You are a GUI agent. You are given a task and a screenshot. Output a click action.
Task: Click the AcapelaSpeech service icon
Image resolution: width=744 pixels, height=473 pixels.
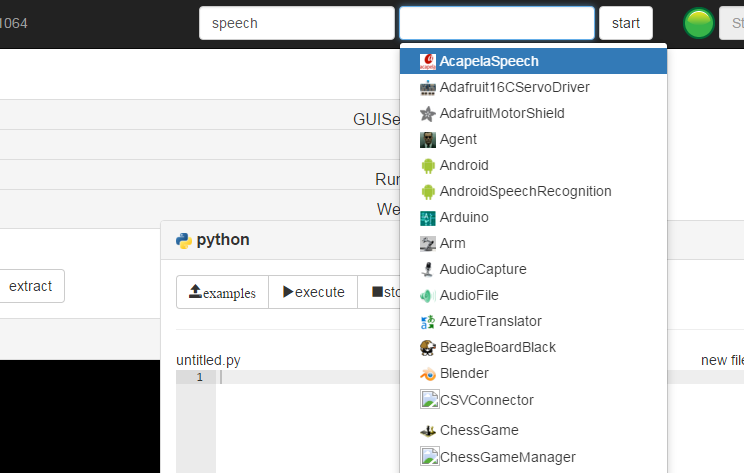[428, 62]
